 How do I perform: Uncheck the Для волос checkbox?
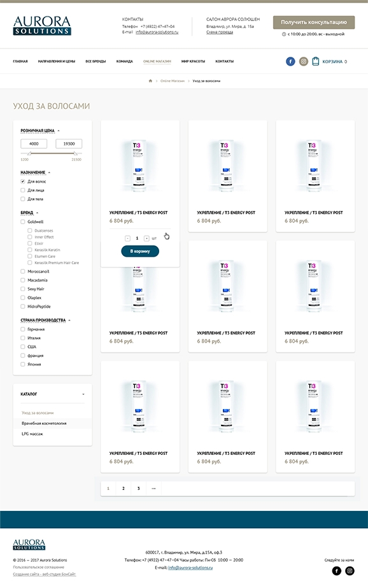coord(23,182)
